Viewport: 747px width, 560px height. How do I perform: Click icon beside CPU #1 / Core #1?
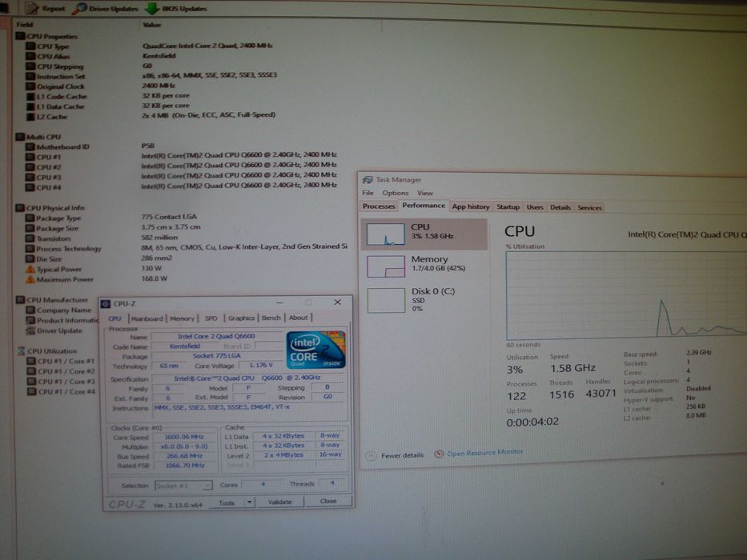pos(31,361)
